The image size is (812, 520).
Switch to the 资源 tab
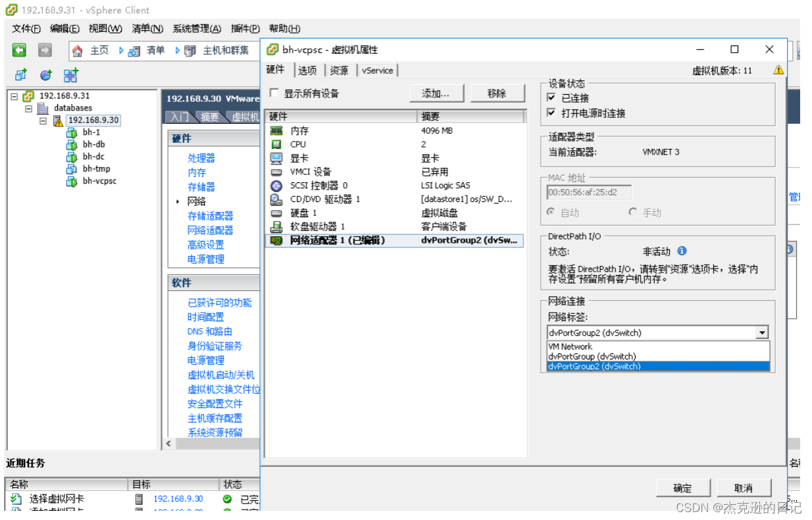point(339,70)
